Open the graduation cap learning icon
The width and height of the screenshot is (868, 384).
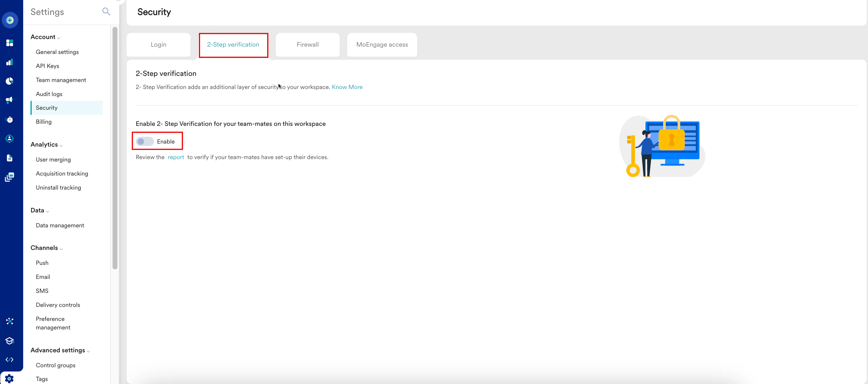(9, 340)
